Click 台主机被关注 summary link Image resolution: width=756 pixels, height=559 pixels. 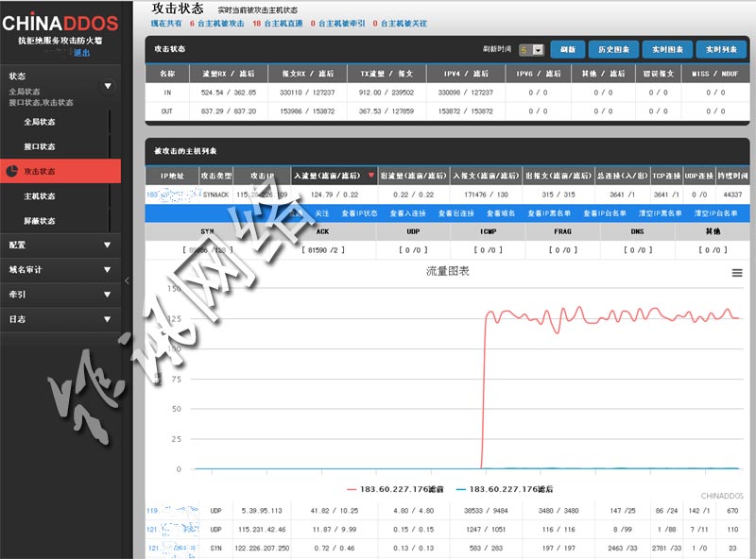coord(404,23)
